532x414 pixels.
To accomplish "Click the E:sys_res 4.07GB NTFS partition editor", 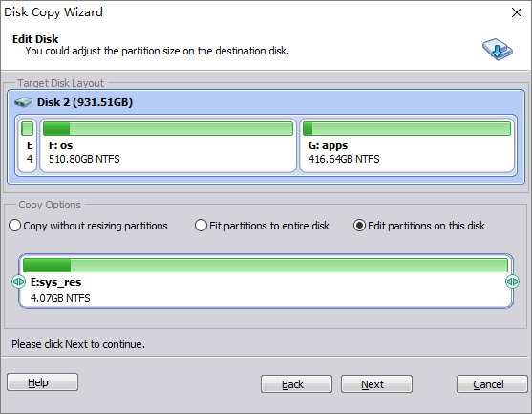I will (266, 281).
